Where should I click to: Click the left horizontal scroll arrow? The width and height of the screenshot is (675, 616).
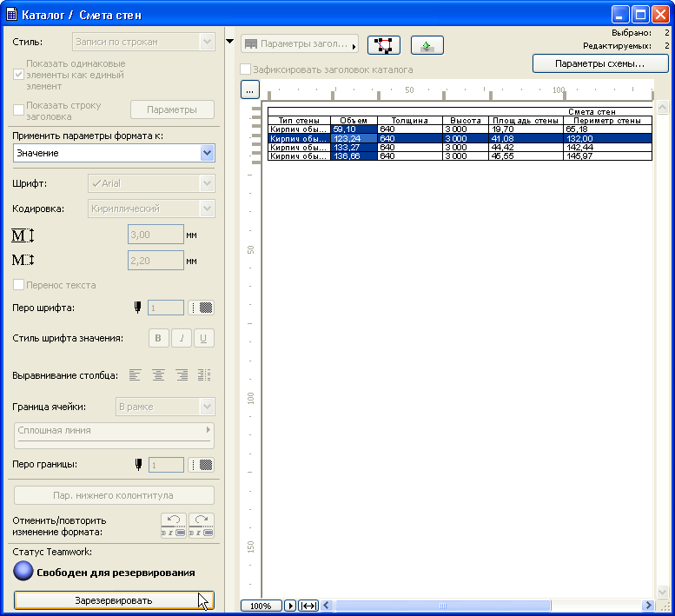327,606
